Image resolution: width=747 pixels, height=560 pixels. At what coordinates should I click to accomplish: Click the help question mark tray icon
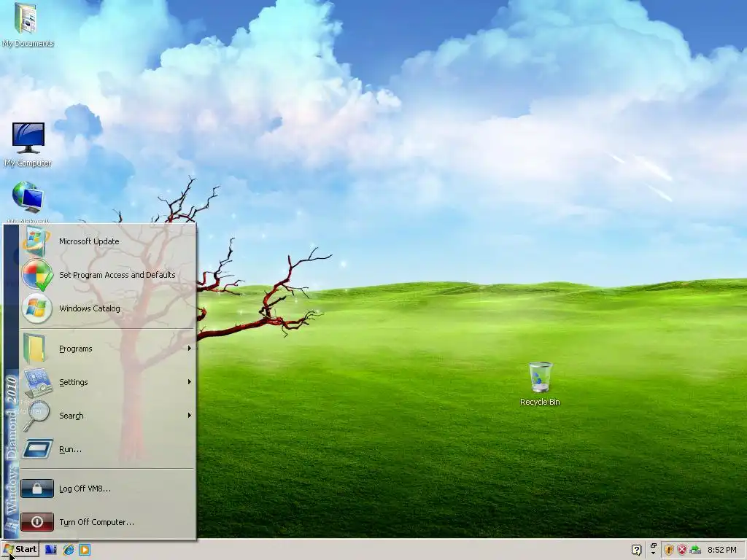(x=636, y=550)
